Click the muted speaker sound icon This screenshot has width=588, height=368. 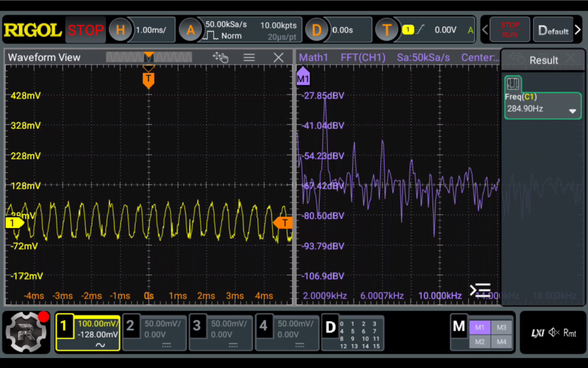[554, 332]
